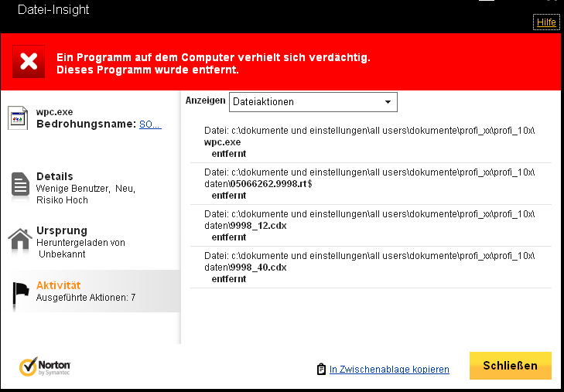
Task: Click In Zwischenablage kopieren link
Action: point(389,370)
